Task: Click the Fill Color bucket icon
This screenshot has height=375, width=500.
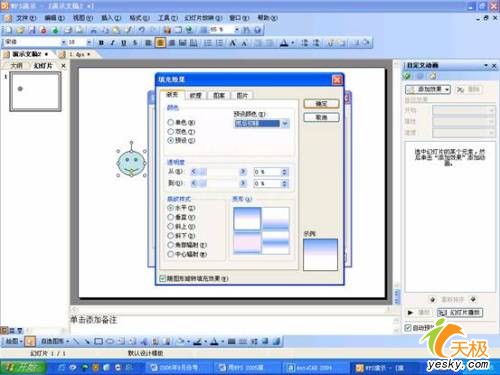Action: click(x=181, y=341)
